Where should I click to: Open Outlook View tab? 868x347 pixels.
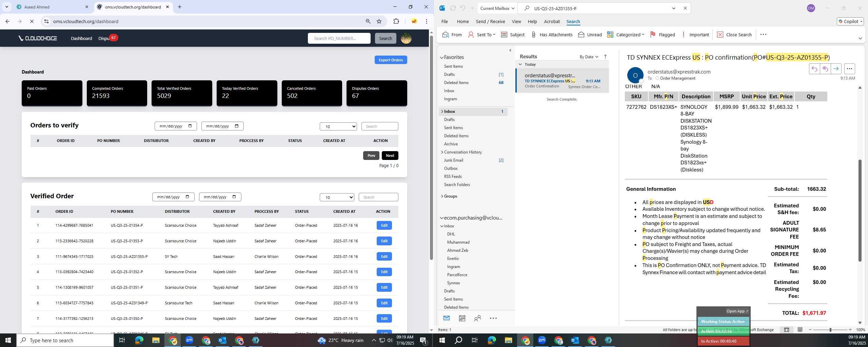(x=516, y=21)
